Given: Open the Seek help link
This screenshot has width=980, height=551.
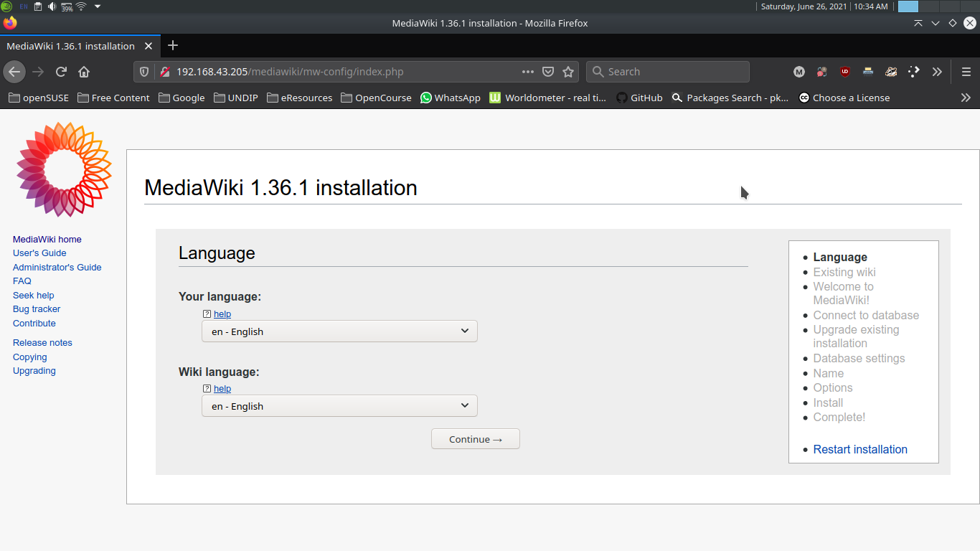Looking at the screenshot, I should [34, 296].
